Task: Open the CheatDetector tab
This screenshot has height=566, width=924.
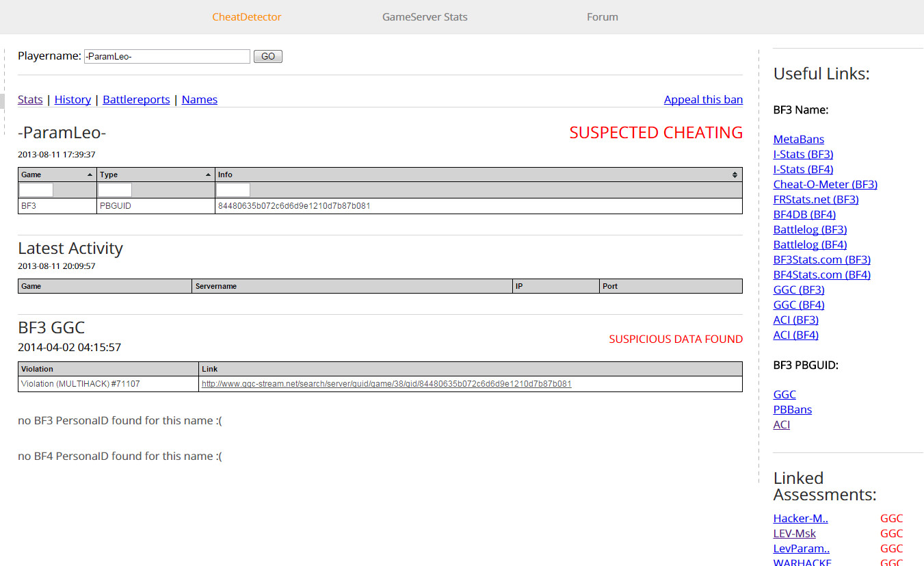Action: [x=247, y=17]
